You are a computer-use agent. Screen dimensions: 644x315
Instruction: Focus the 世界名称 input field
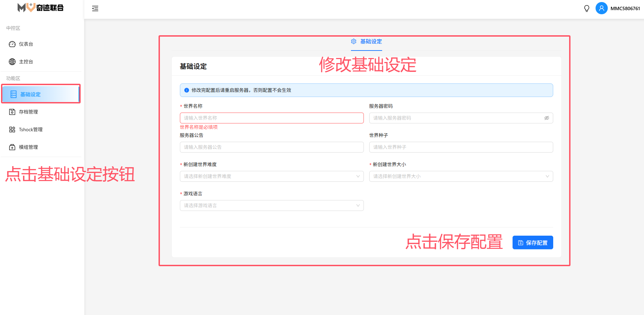271,118
